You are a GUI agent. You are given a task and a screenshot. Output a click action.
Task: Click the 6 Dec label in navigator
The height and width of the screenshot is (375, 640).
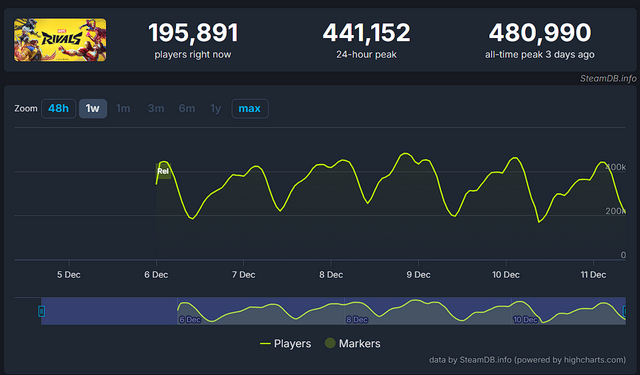tap(190, 320)
